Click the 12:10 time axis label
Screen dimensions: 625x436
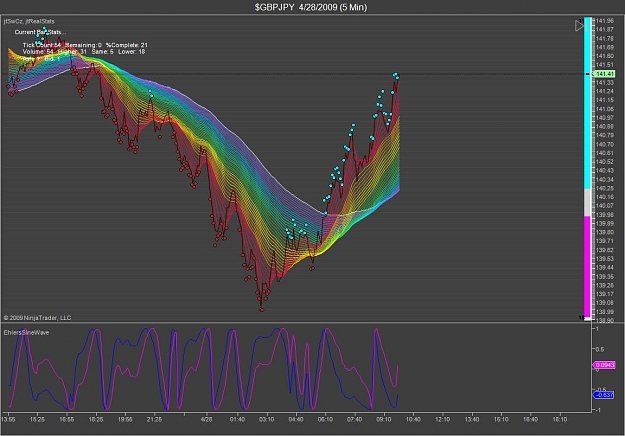(442, 419)
